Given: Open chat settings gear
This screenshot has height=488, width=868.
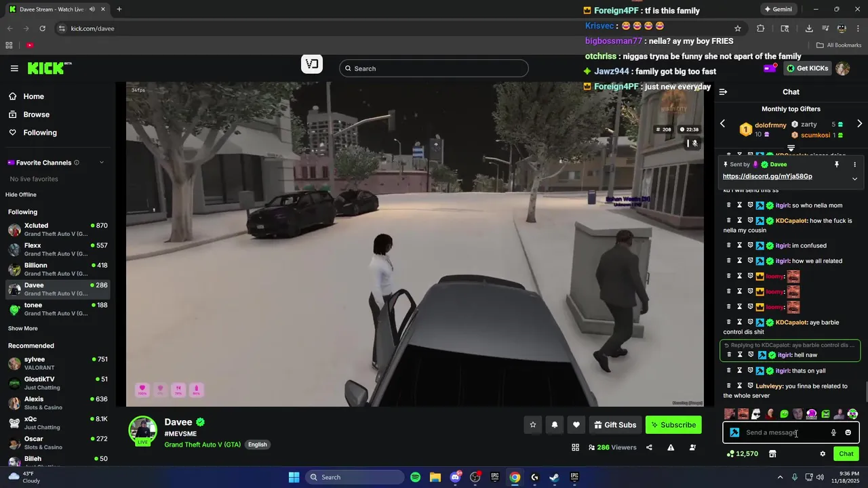Looking at the screenshot, I should [x=823, y=453].
